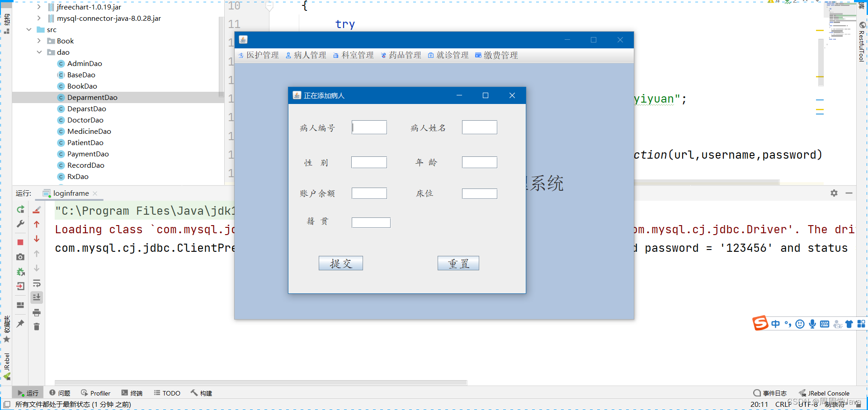
Task: Take a snapshot with the camera icon
Action: point(20,257)
